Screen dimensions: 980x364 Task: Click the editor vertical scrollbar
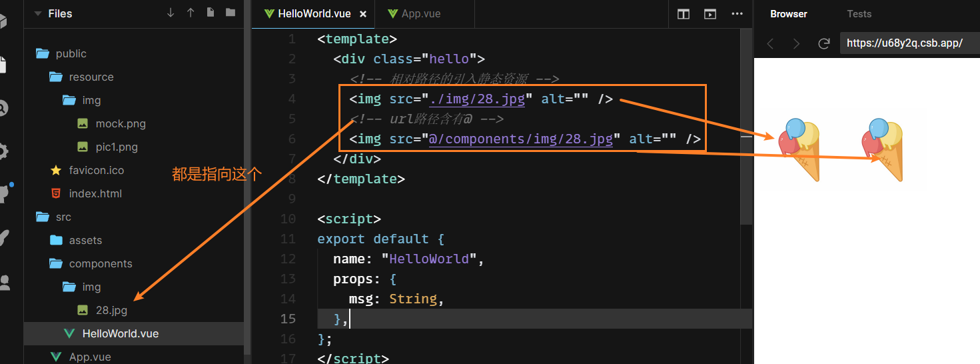click(747, 127)
